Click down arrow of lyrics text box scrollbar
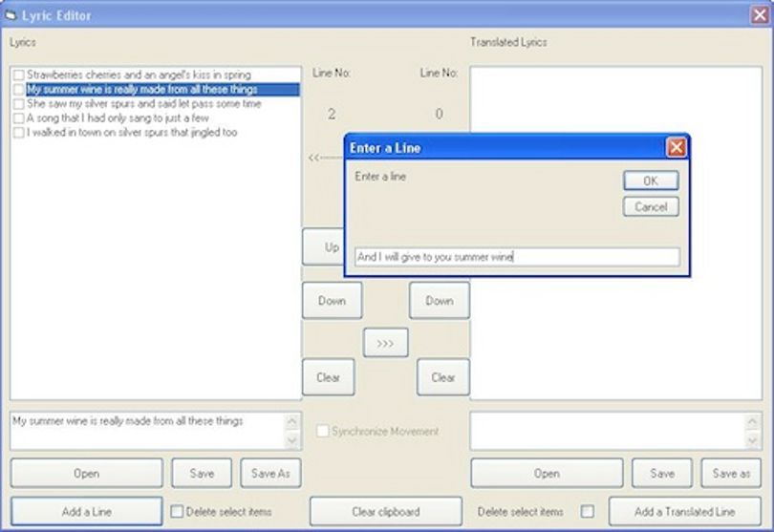Viewport: 774px width, 532px height. tap(291, 439)
